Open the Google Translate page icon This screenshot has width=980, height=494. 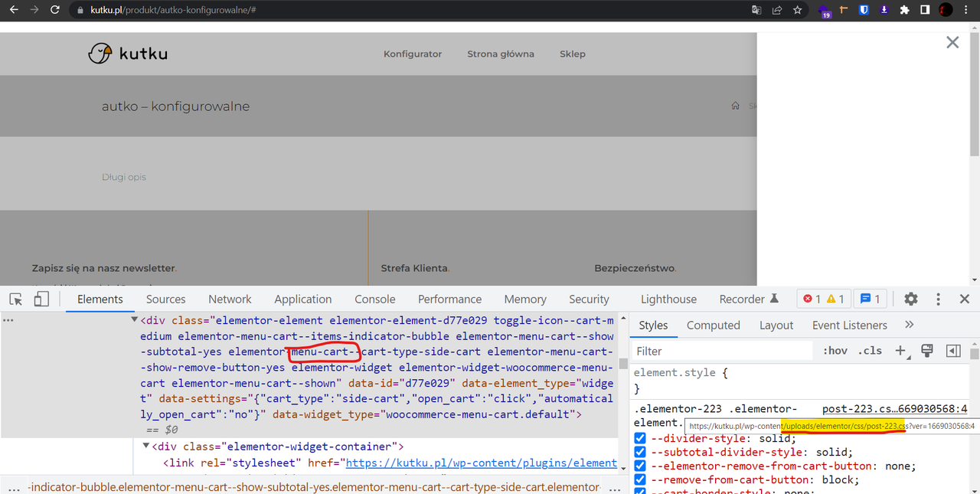756,10
